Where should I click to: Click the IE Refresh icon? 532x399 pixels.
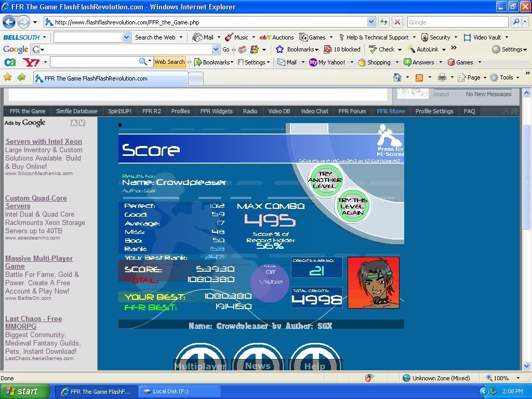click(384, 22)
